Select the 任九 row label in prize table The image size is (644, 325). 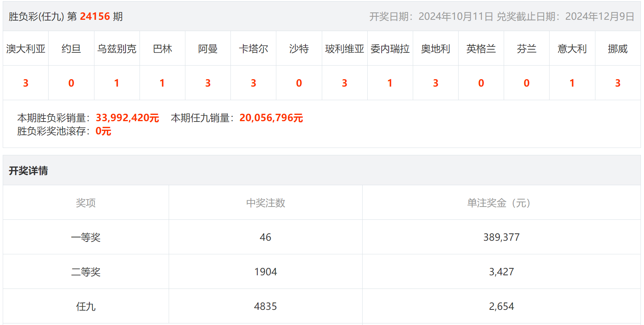pyautogui.click(x=86, y=306)
